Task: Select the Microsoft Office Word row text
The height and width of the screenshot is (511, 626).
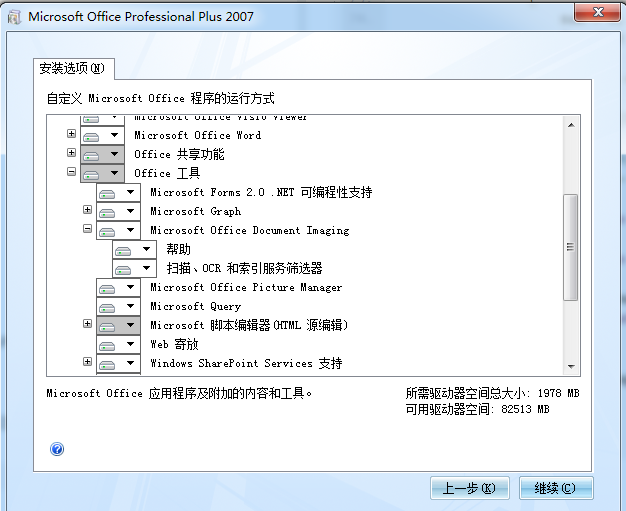Action: click(198, 135)
